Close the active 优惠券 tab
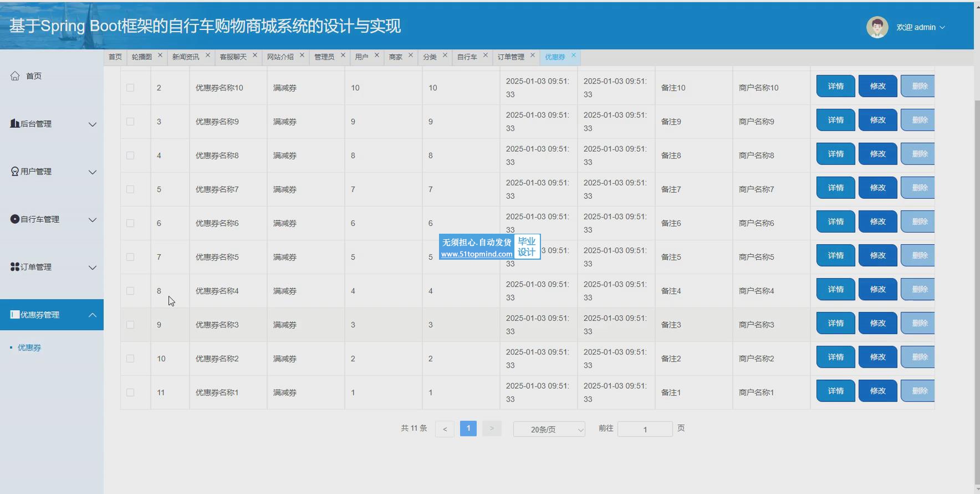980x494 pixels. point(574,55)
